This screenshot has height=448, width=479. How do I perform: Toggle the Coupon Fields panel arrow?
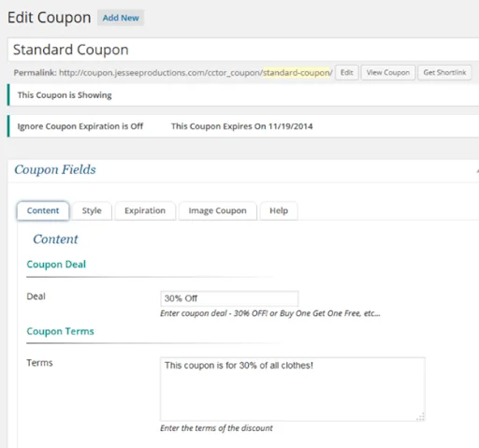[477, 171]
